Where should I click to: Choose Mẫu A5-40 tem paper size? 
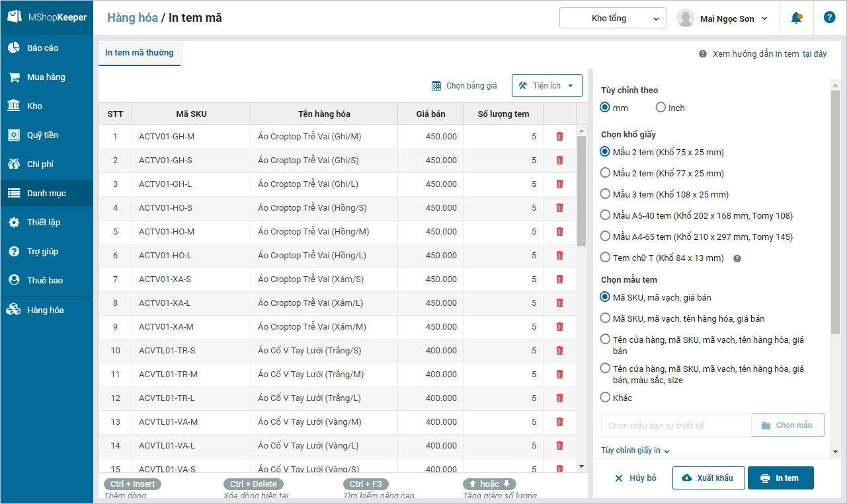point(605,215)
